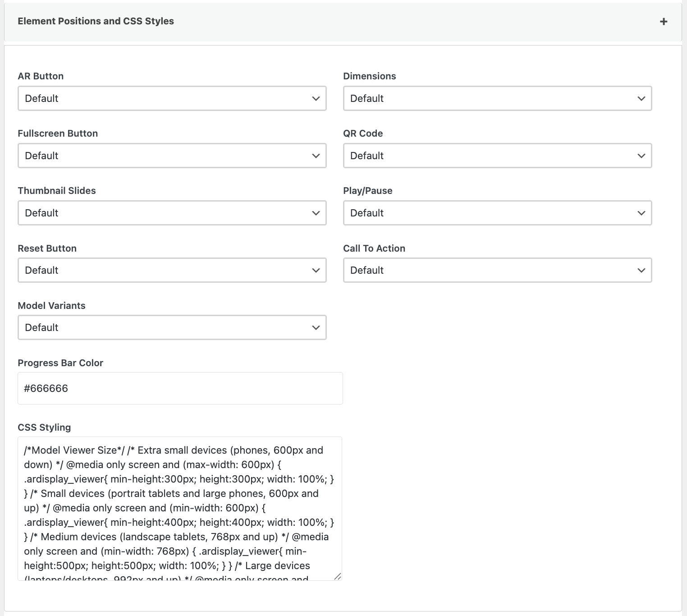Expand the Thumbnail Slides dropdown
The height and width of the screenshot is (616, 687).
click(172, 213)
